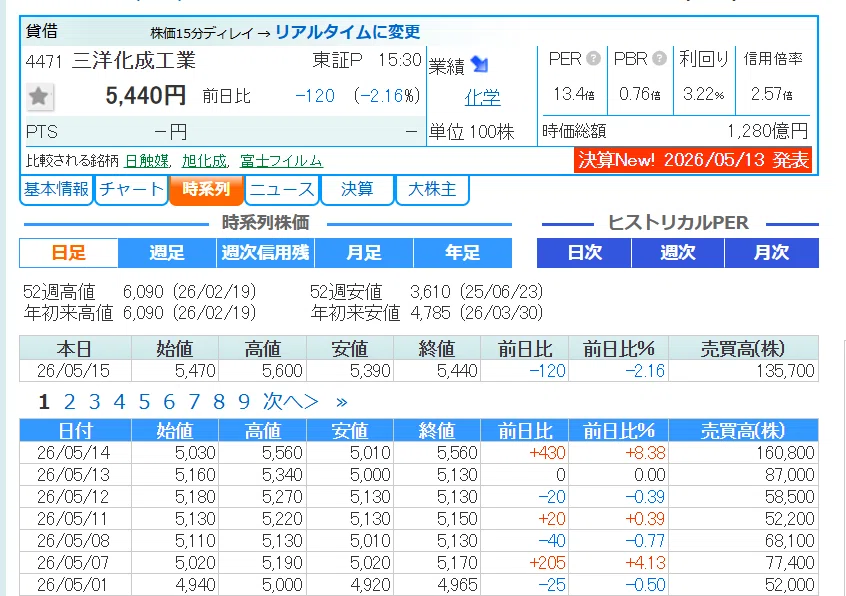Go to pagination page 4
The width and height of the screenshot is (846, 596).
coord(119,402)
